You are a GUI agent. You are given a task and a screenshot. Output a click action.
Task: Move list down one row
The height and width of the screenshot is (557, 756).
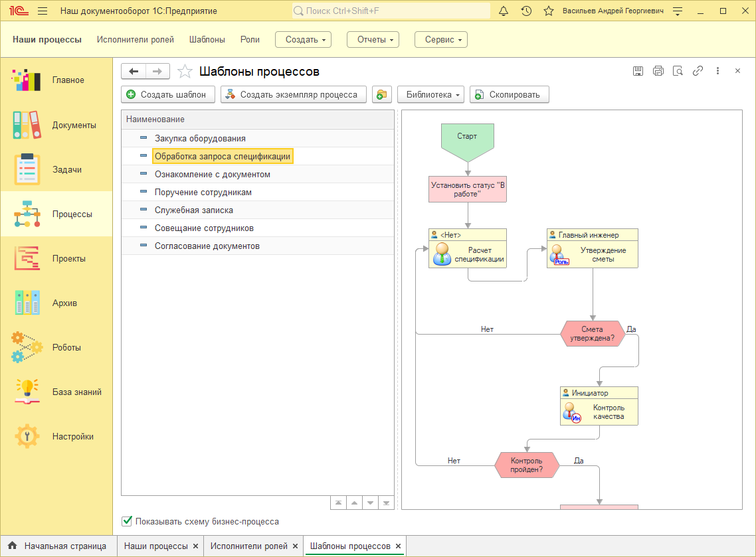(x=370, y=503)
